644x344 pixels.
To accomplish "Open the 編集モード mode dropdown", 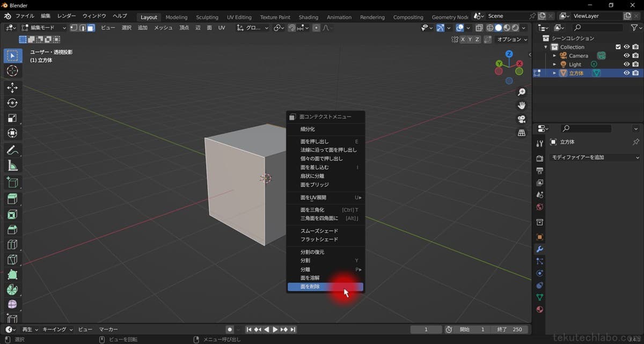I will [44, 27].
